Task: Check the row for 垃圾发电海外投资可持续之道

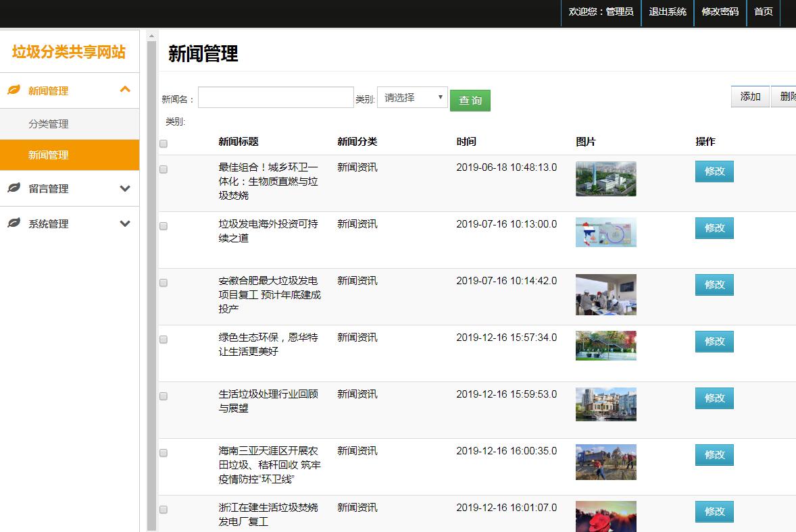Action: click(x=164, y=226)
